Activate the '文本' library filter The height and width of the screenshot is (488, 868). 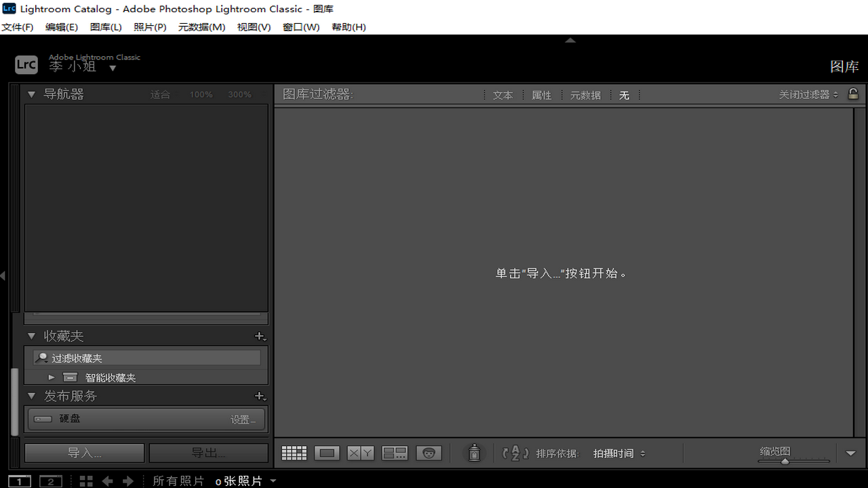pos(503,95)
